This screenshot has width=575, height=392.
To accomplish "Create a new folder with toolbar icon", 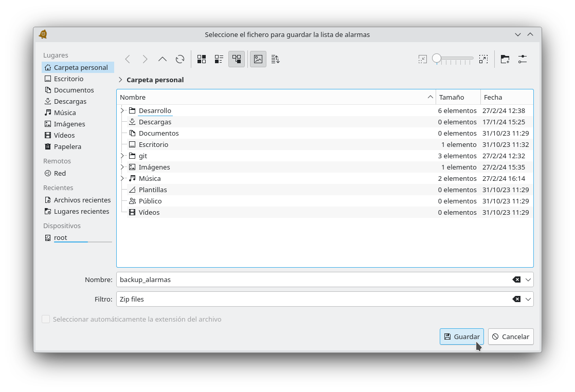I will tap(505, 59).
